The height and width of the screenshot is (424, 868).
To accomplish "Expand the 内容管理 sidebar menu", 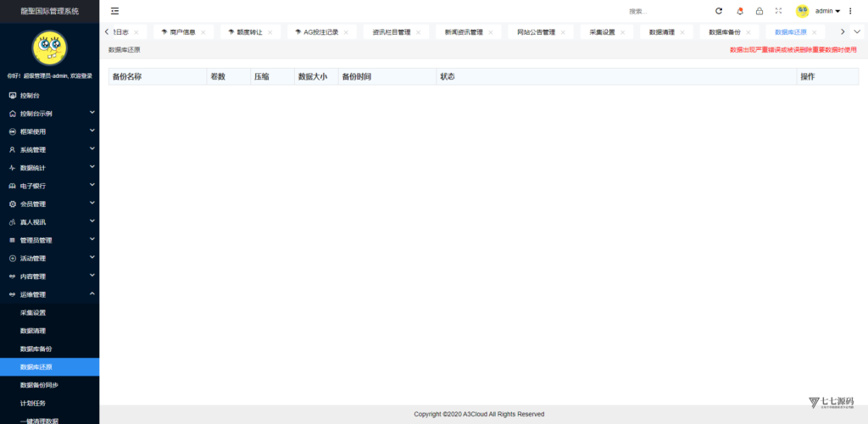I will [50, 276].
